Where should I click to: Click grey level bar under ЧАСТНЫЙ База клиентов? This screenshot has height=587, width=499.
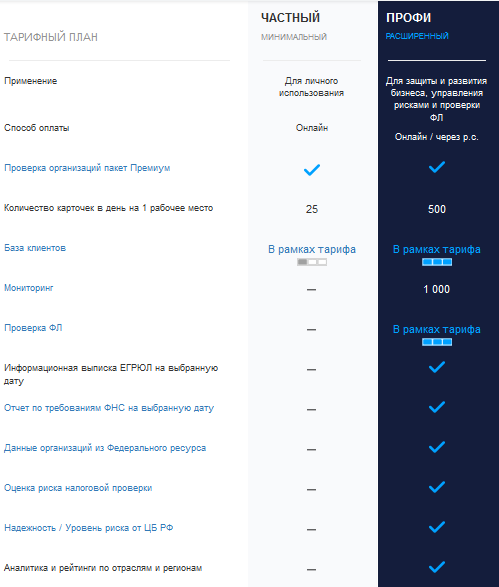click(x=312, y=262)
